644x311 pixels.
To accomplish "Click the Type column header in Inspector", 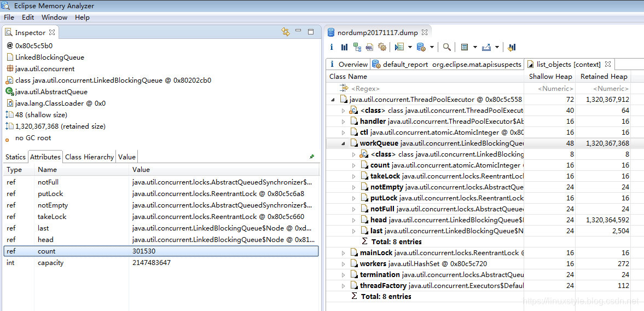I will (x=19, y=170).
